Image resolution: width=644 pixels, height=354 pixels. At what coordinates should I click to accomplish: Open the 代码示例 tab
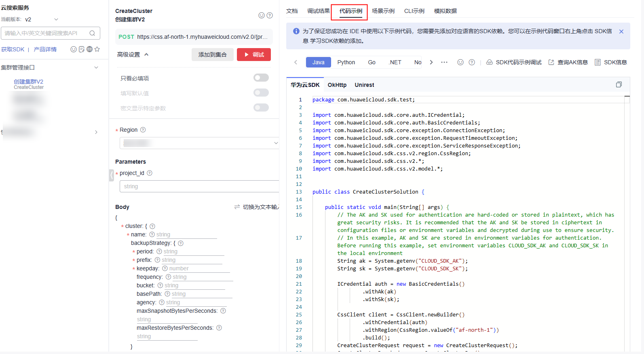pos(351,11)
